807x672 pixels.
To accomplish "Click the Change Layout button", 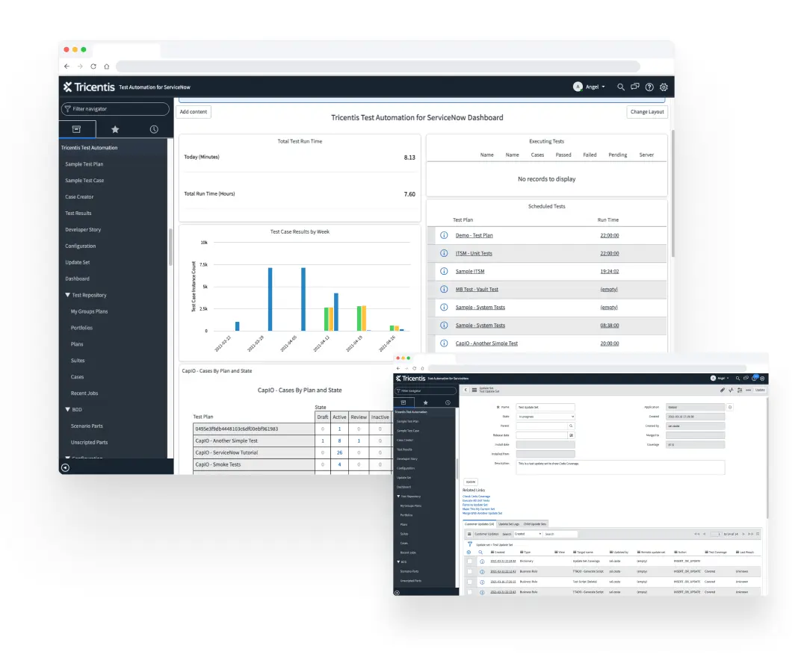I will pos(647,111).
